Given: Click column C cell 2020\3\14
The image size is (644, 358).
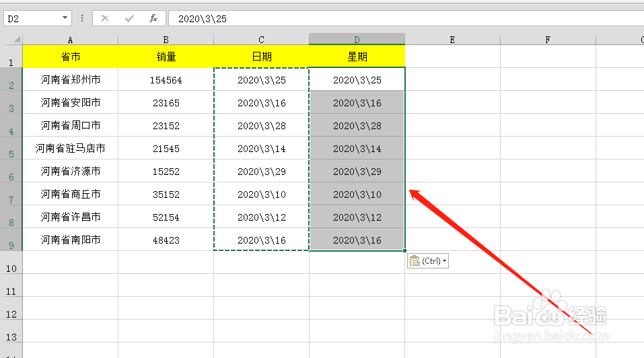Looking at the screenshot, I should (261, 148).
